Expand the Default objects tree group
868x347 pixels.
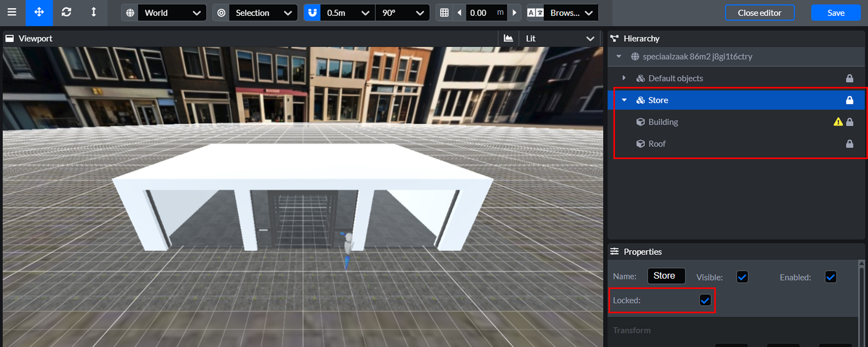click(x=624, y=78)
